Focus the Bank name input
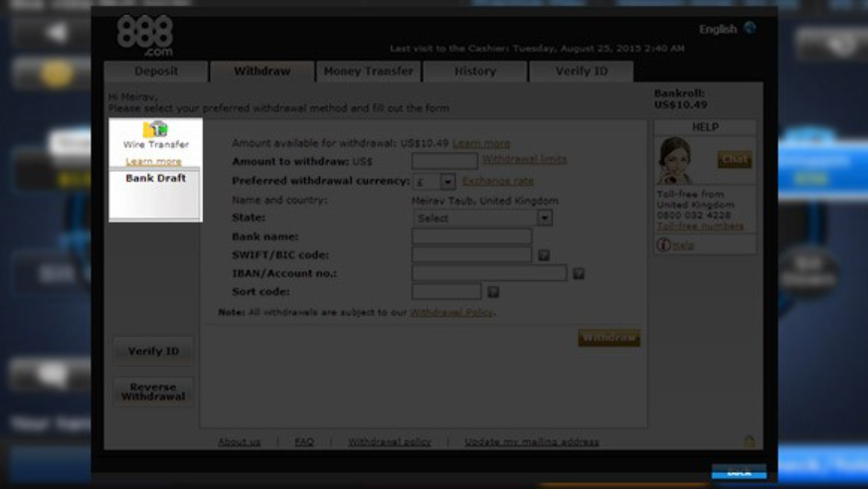Image resolution: width=868 pixels, height=489 pixels. point(471,237)
